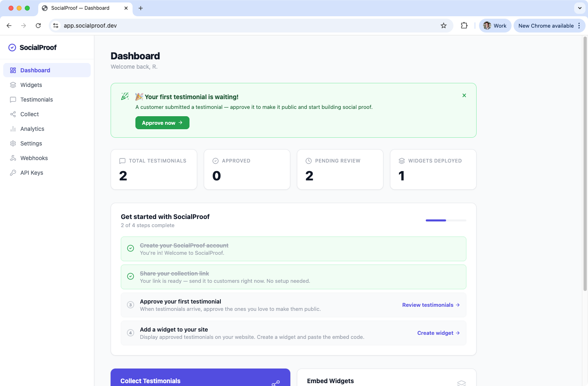This screenshot has width=588, height=386.
Task: Dismiss the first testimonial banner
Action: 464,95
